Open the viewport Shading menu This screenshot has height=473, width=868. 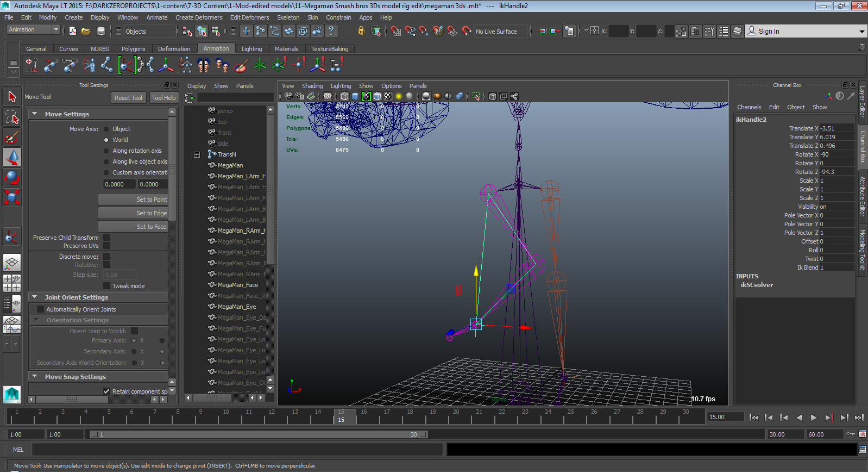pyautogui.click(x=312, y=86)
